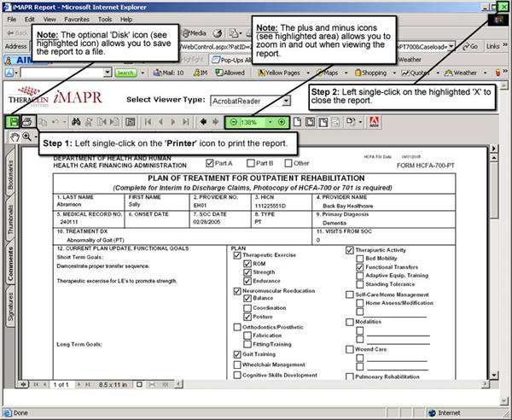Select the Fit Page view icon
This screenshot has width=512, height=420.
pos(310,122)
